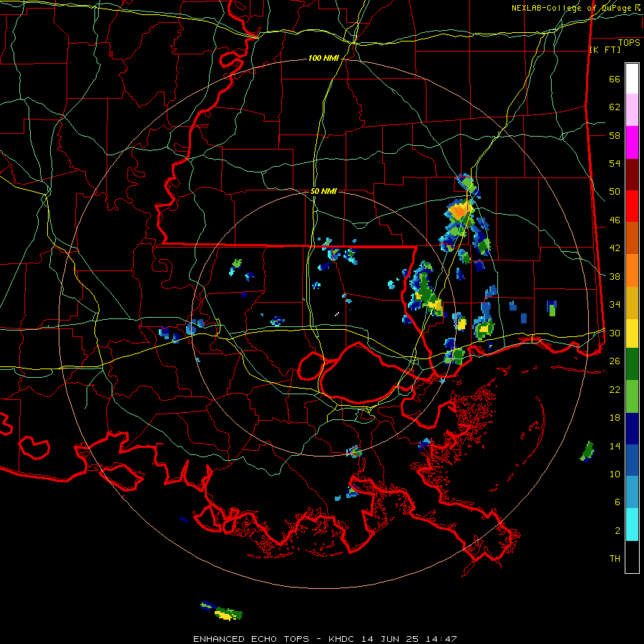Click the light blue 14 K FT swatch
Image resolution: width=644 pixels, height=644 pixels.
[x=632, y=492]
